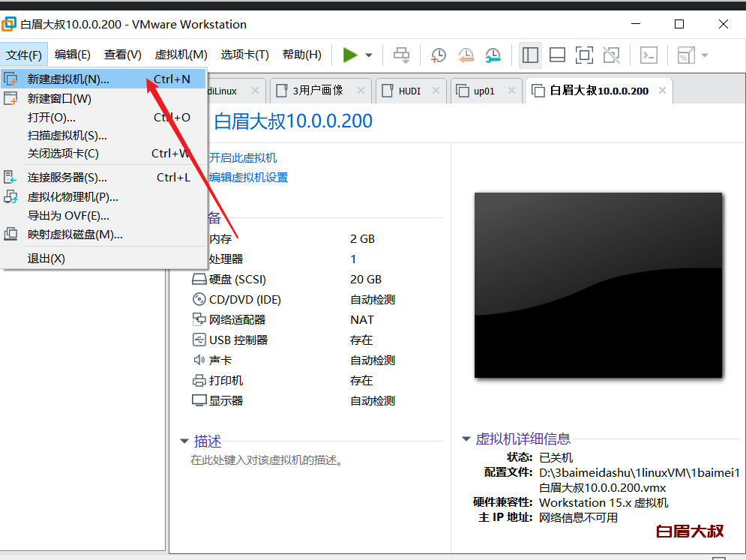Choose 扫描虚拟机(S)... menu entry
This screenshot has width=746, height=560.
pyautogui.click(x=103, y=136)
